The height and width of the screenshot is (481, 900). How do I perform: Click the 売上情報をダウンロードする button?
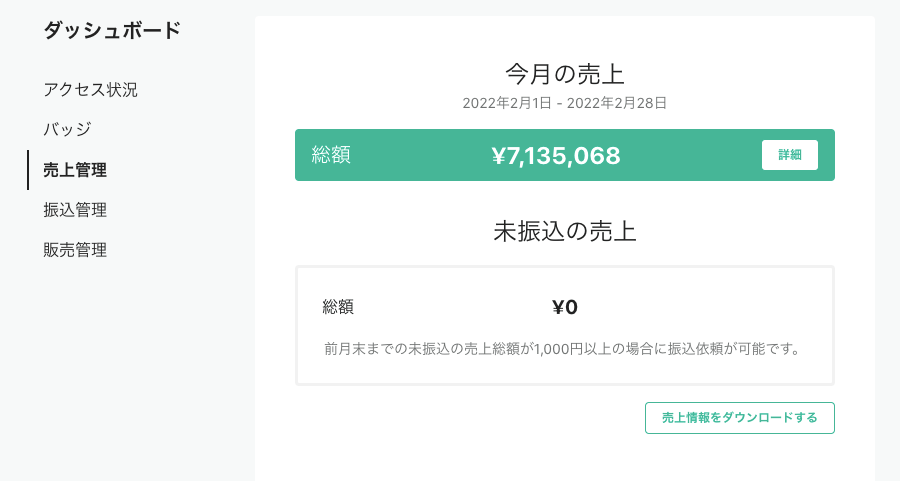pyautogui.click(x=739, y=418)
